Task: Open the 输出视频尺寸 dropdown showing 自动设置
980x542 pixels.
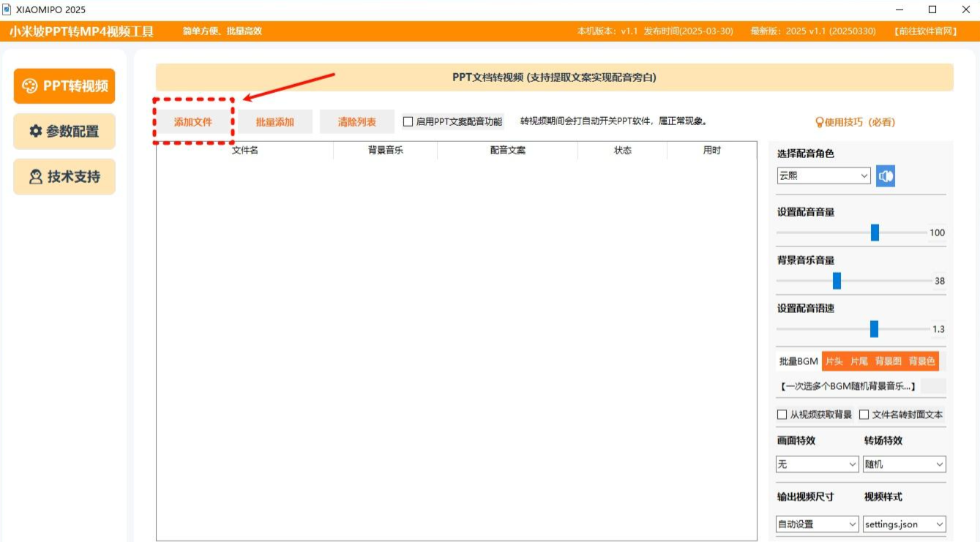Action: [818, 524]
